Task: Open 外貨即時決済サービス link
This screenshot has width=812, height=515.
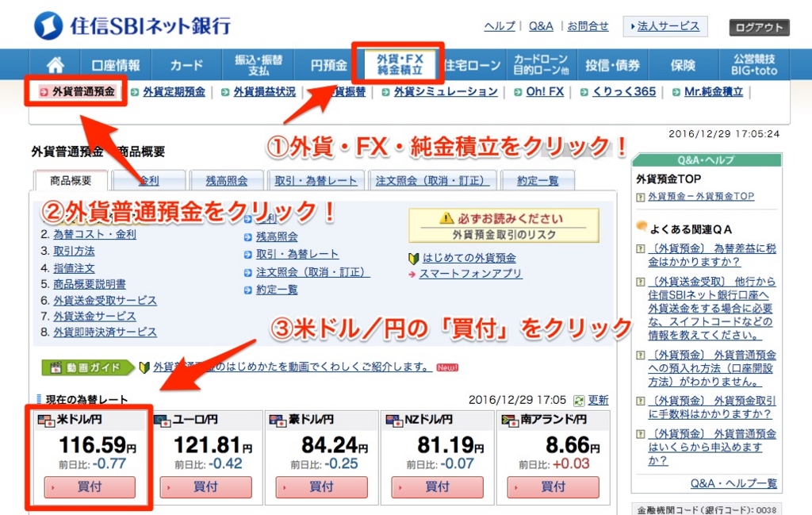Action: pos(105,332)
